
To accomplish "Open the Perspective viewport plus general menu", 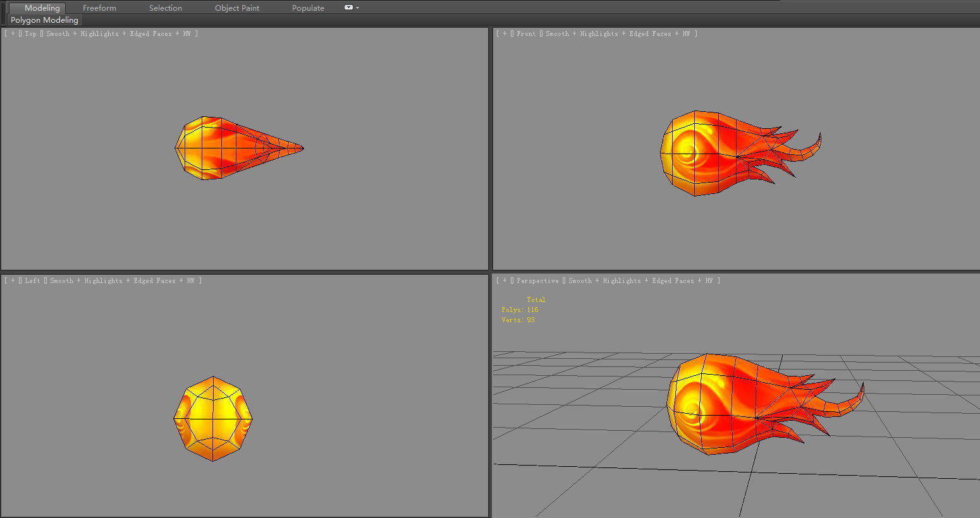I will [x=505, y=281].
